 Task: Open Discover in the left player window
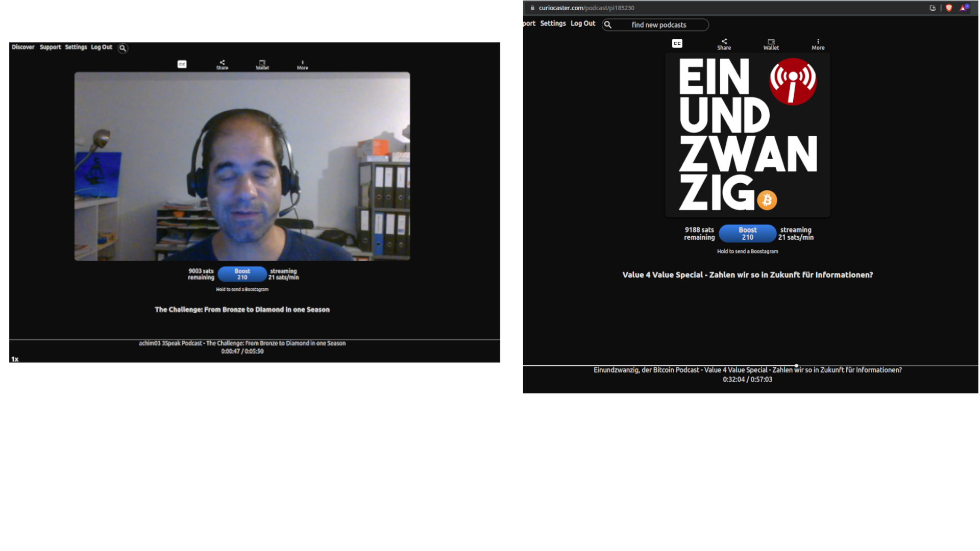pyautogui.click(x=23, y=47)
